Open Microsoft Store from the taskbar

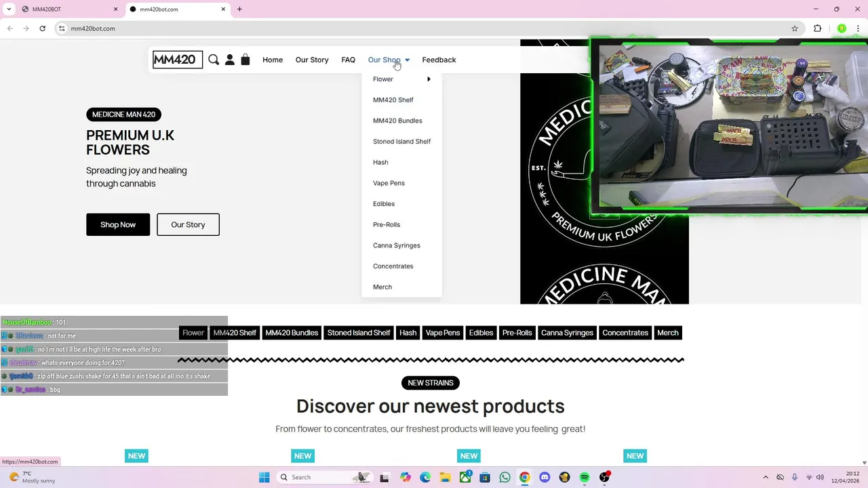pos(485,477)
